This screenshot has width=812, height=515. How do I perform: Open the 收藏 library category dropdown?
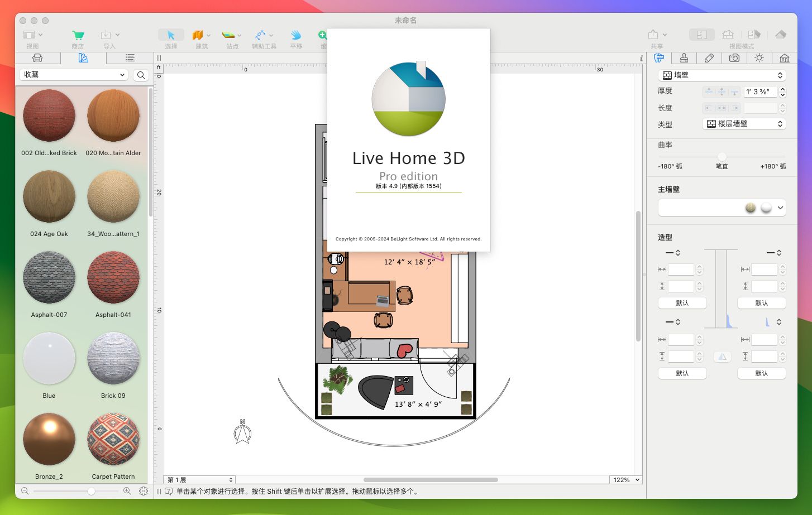(74, 75)
